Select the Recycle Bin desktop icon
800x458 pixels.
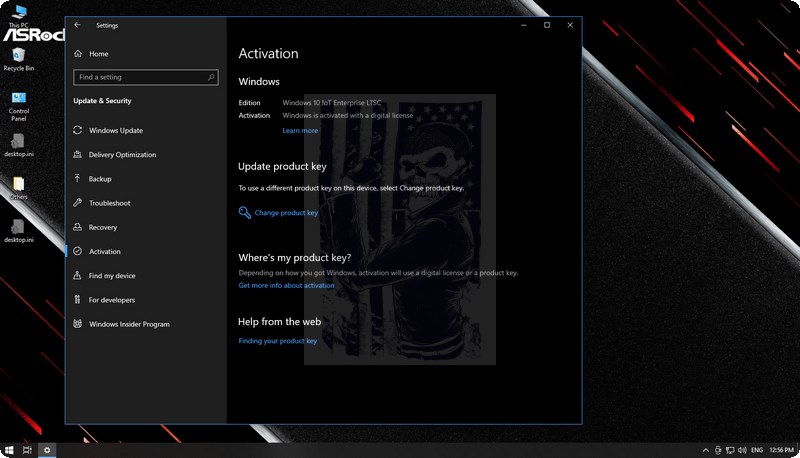[19, 59]
